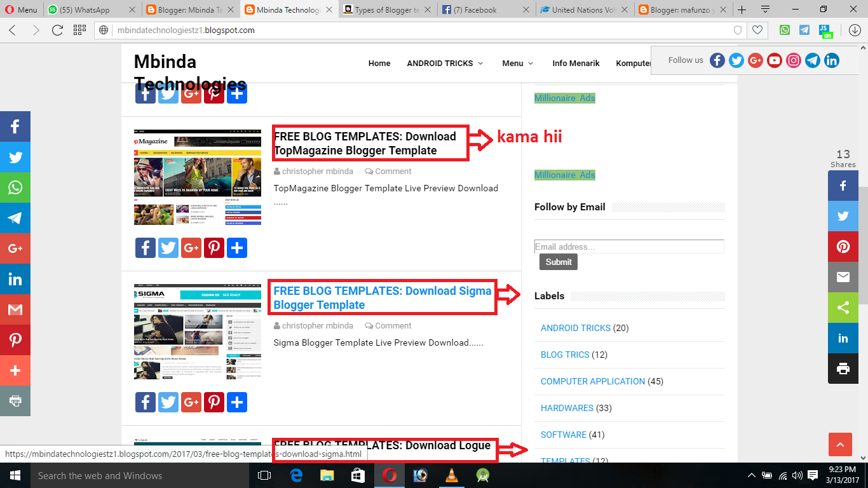Switch to Types of Blogger tab
Image resolution: width=868 pixels, height=488 pixels.
click(388, 10)
